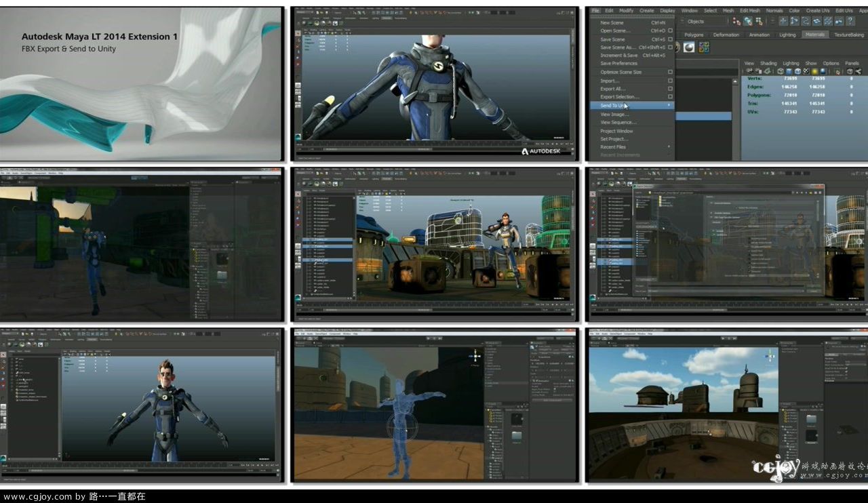Open the Create menu

[646, 10]
